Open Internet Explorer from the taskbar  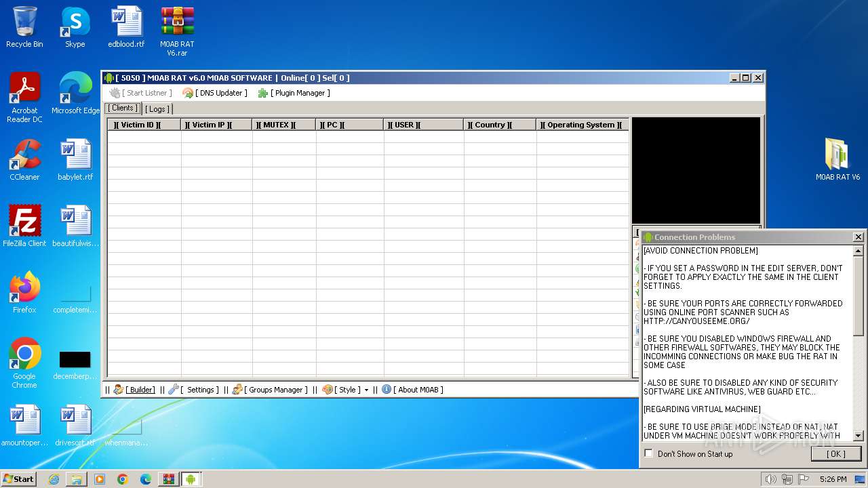[x=54, y=479]
